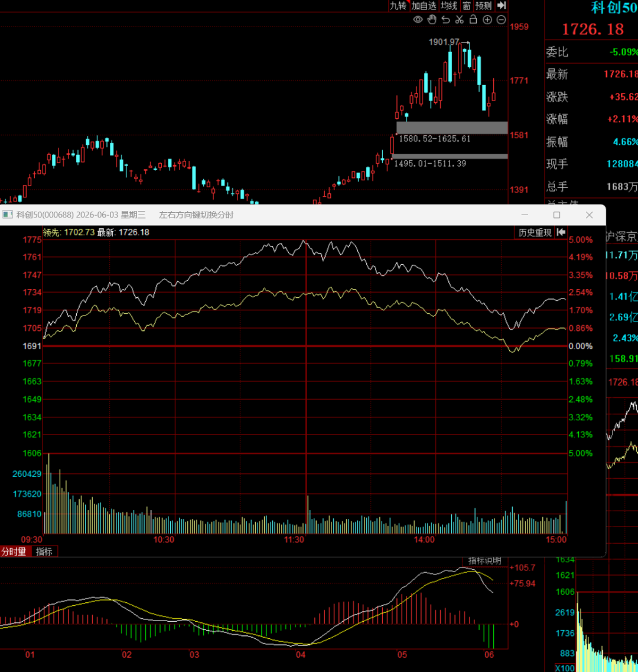
Task: Zoom out with the minus circle icon
Action: (501, 20)
